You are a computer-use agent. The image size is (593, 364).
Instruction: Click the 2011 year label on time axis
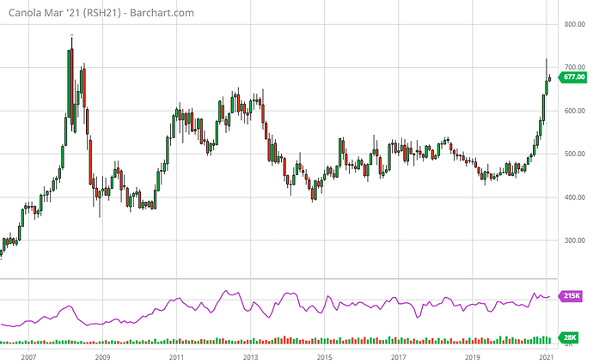point(176,355)
